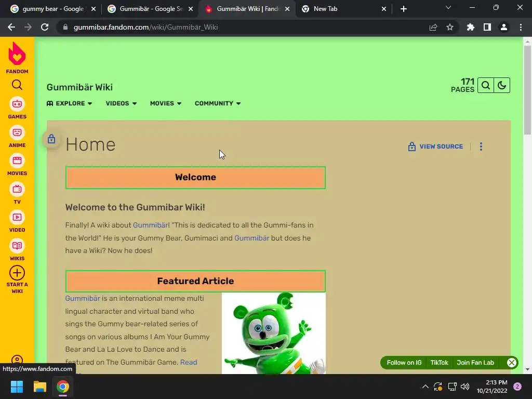Switch to the New Tab tab
Image resolution: width=532 pixels, height=399 pixels.
tap(339, 9)
